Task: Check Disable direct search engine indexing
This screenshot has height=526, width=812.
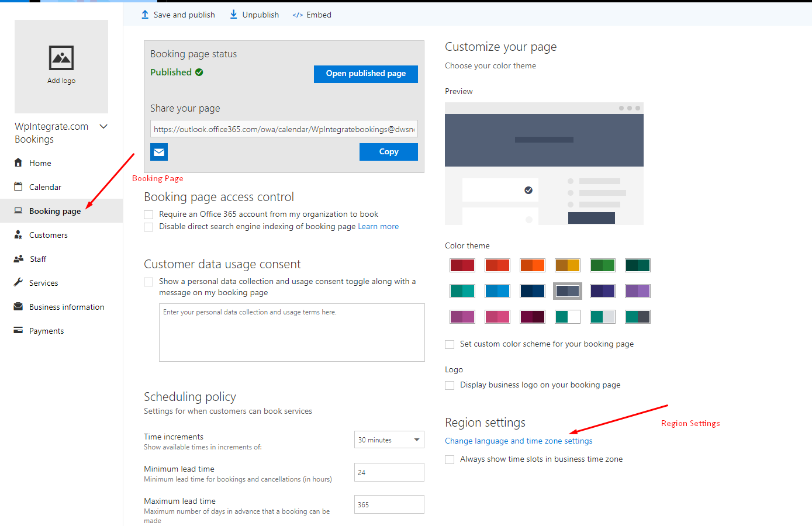Action: pos(148,227)
